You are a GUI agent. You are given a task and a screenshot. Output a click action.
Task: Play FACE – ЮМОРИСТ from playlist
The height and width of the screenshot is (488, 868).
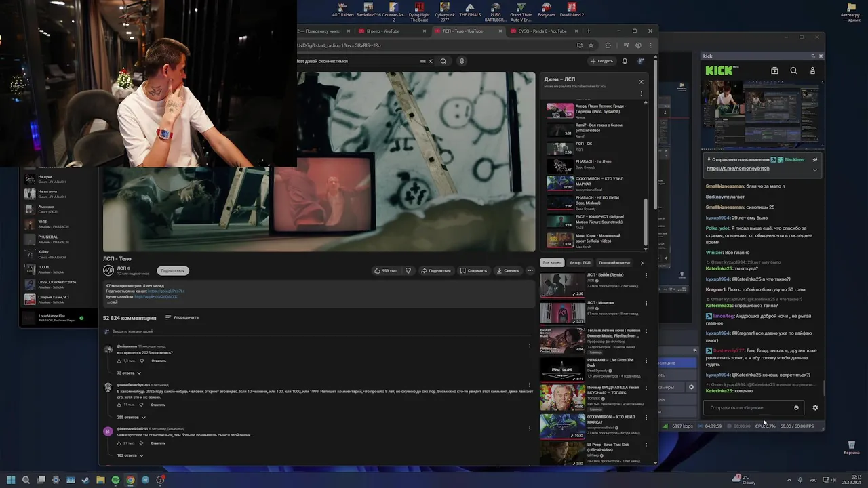tap(595, 221)
